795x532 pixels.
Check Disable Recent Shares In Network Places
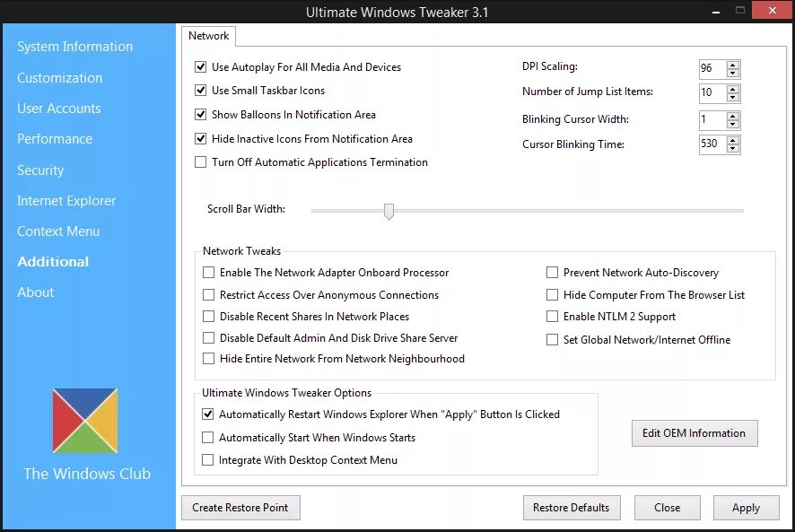(x=208, y=317)
